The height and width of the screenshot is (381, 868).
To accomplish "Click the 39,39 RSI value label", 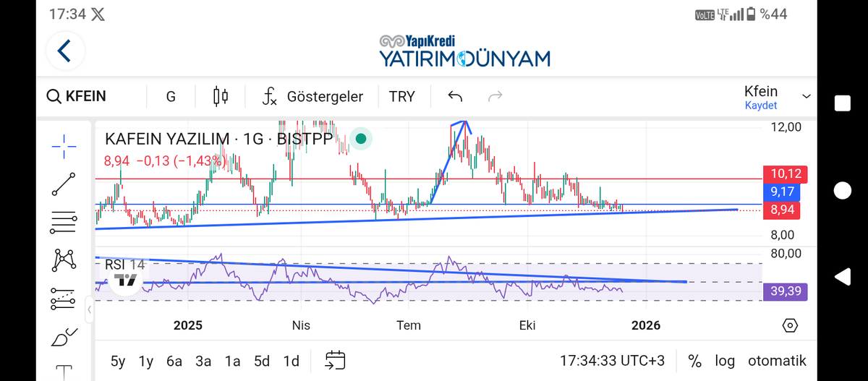I will 786,291.
